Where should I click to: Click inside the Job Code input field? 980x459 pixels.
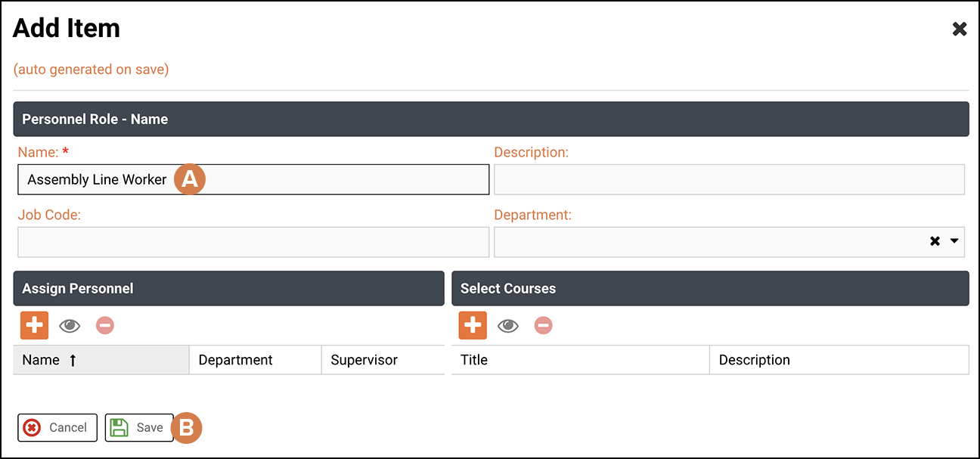click(x=253, y=241)
